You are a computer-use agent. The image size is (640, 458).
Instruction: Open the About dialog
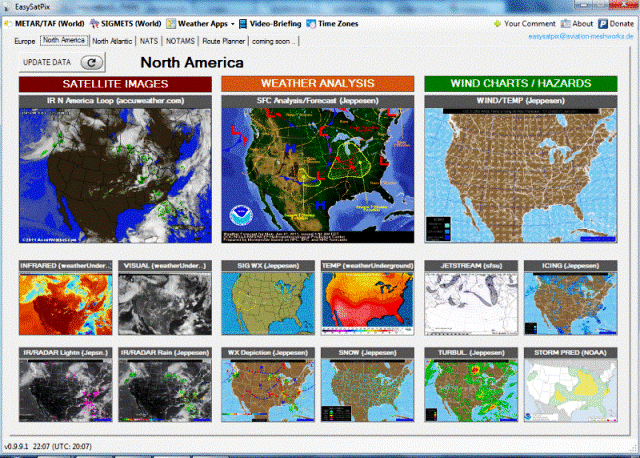coord(582,24)
